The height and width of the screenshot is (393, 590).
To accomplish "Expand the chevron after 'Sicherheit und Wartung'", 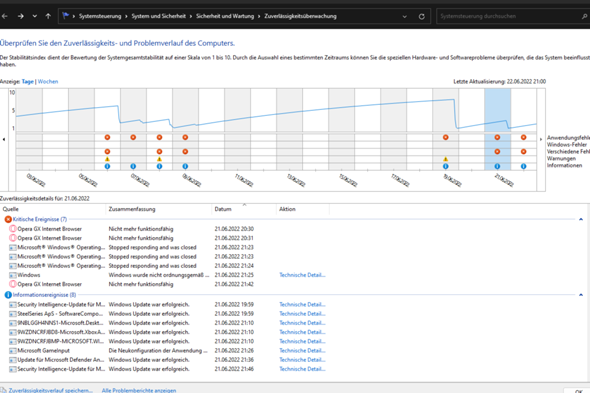I will [x=259, y=16].
